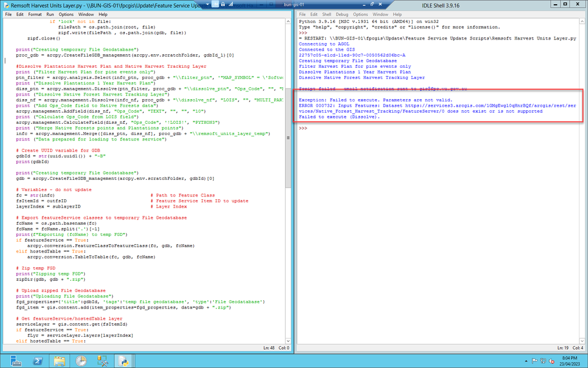
Task: Open Format menu in the editor
Action: [35, 14]
